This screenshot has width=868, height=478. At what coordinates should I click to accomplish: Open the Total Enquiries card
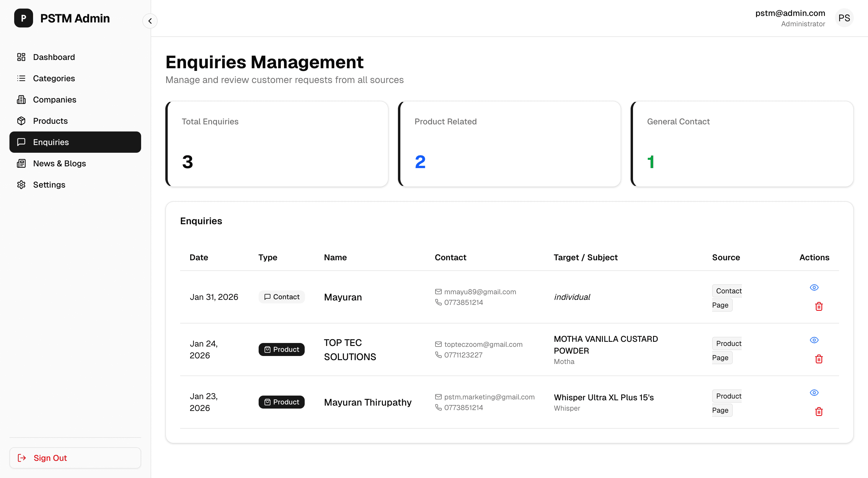[x=277, y=144]
